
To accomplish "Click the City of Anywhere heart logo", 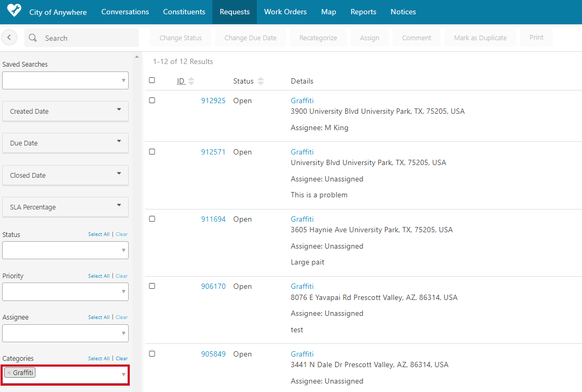I will pyautogui.click(x=14, y=10).
